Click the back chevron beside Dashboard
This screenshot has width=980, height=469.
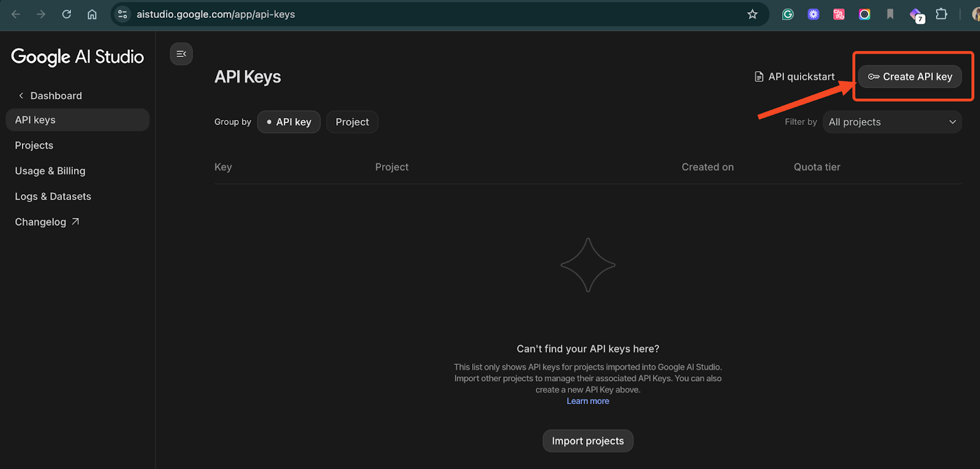click(x=21, y=96)
